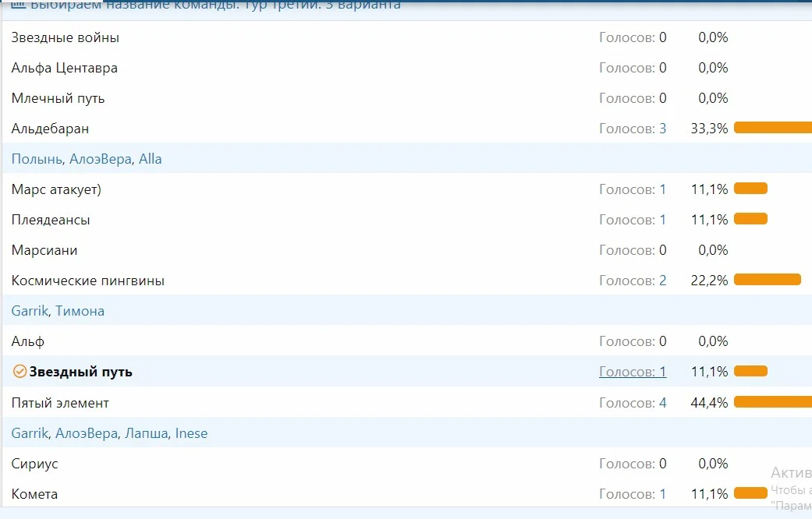The width and height of the screenshot is (812, 519).
Task: Click the orange bar for Марс атакует)
Action: click(750, 189)
